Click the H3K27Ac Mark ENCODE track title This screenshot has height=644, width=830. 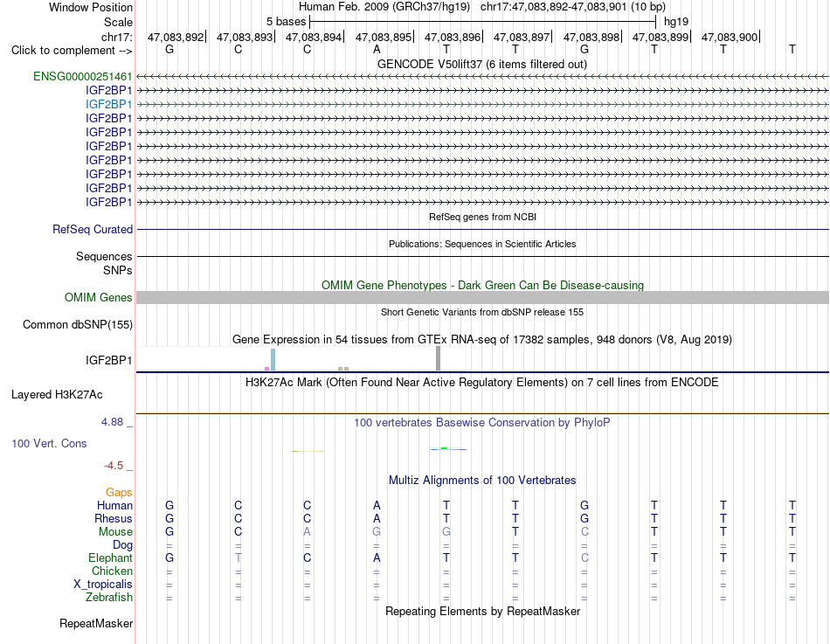click(x=482, y=383)
